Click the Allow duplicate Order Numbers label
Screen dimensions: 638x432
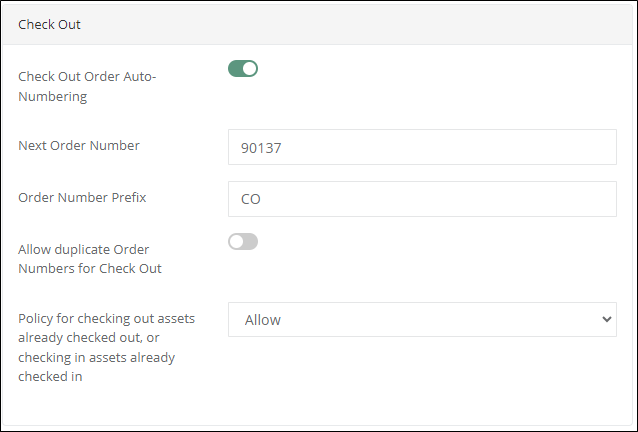click(x=90, y=259)
